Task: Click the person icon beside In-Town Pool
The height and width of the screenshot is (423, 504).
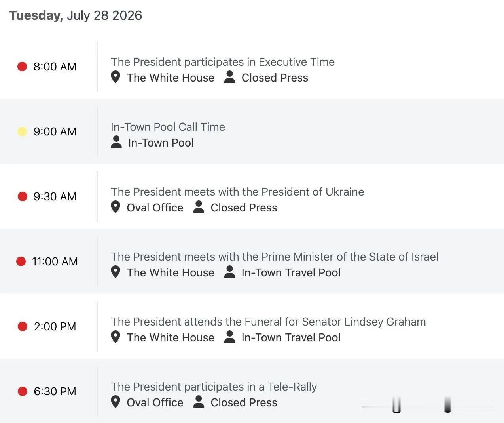Action: [x=116, y=142]
